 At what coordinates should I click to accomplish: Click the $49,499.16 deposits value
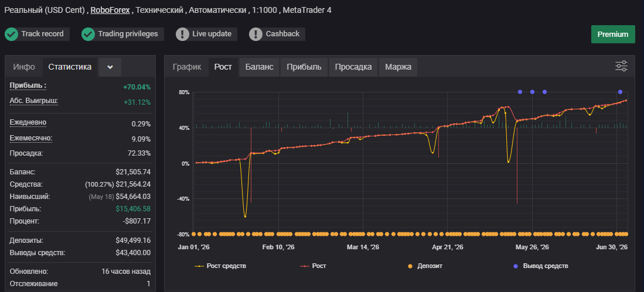click(133, 241)
